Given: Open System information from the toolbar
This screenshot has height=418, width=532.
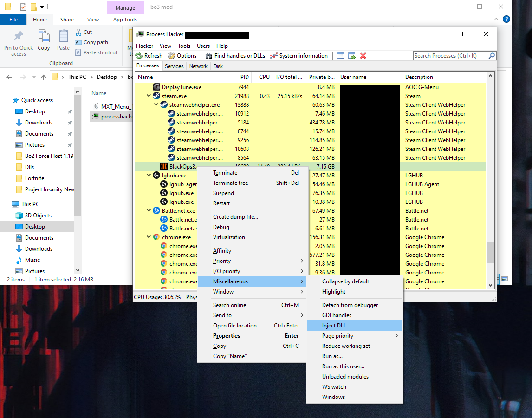Looking at the screenshot, I should [x=299, y=56].
